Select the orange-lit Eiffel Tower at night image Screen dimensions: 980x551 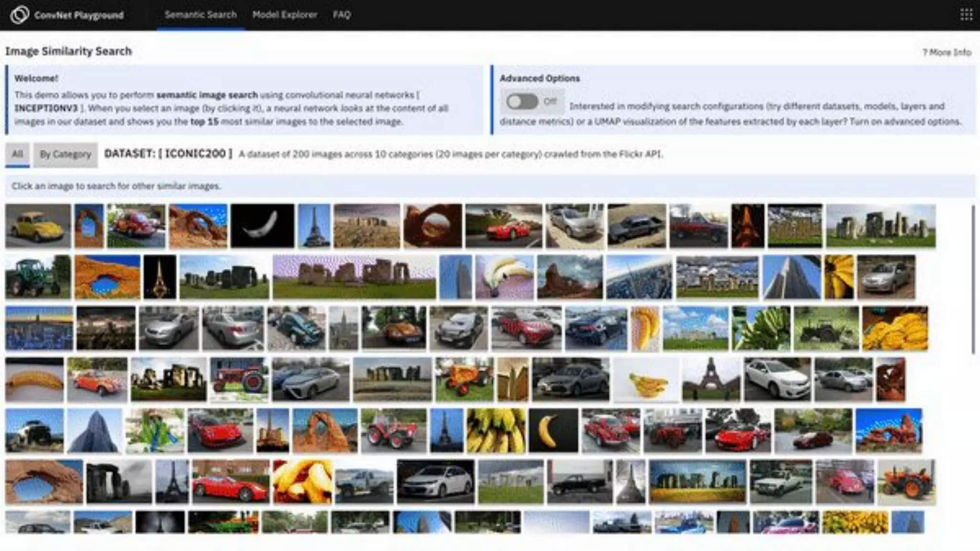(747, 226)
